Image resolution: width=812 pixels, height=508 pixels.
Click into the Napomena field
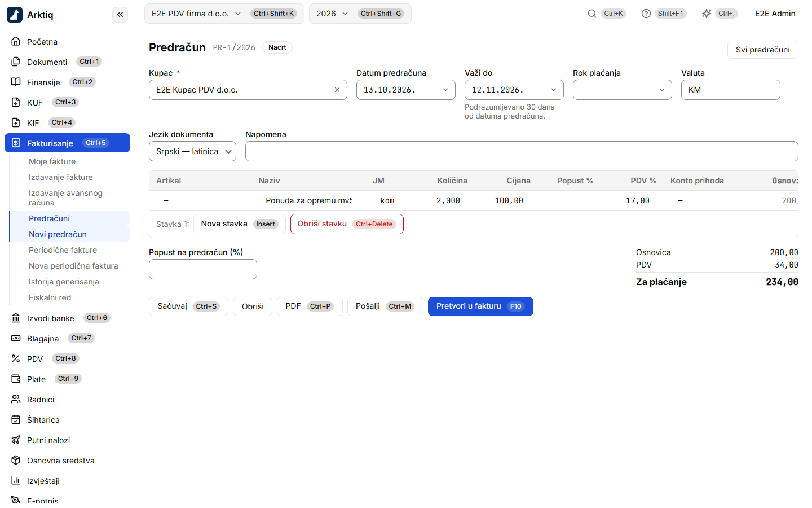tap(522, 151)
